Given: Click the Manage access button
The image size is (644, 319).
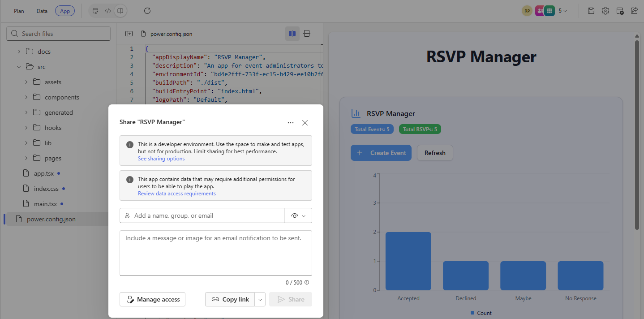Looking at the screenshot, I should pos(152,300).
